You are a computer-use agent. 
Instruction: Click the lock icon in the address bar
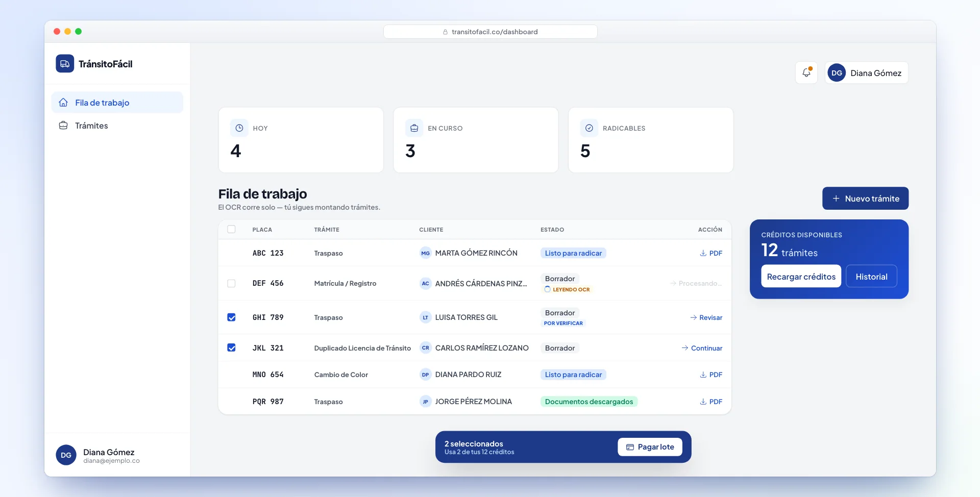[446, 32]
